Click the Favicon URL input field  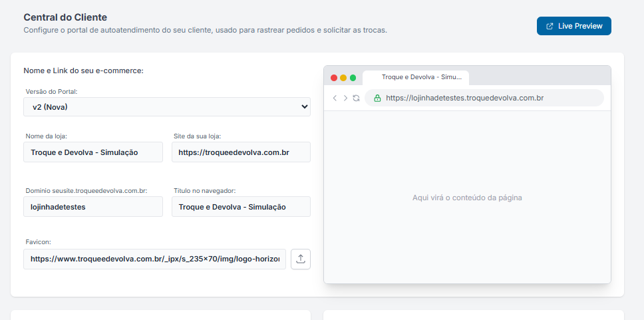pos(154,259)
